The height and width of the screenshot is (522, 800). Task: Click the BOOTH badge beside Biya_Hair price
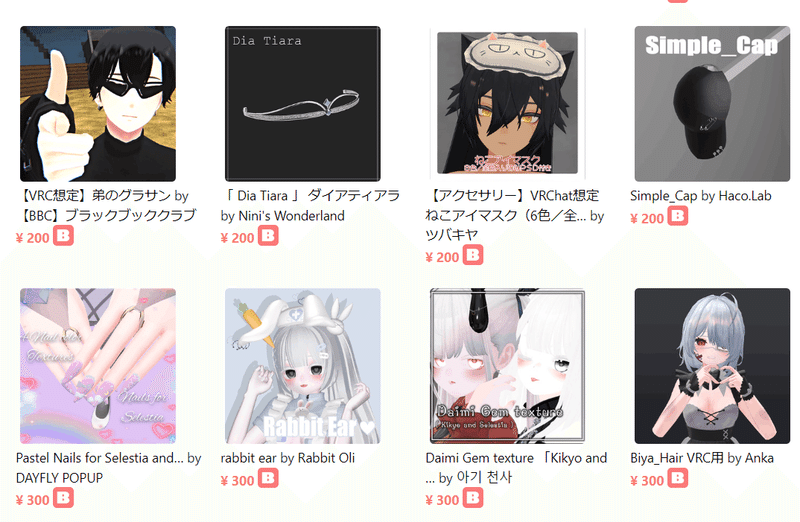[x=678, y=479]
